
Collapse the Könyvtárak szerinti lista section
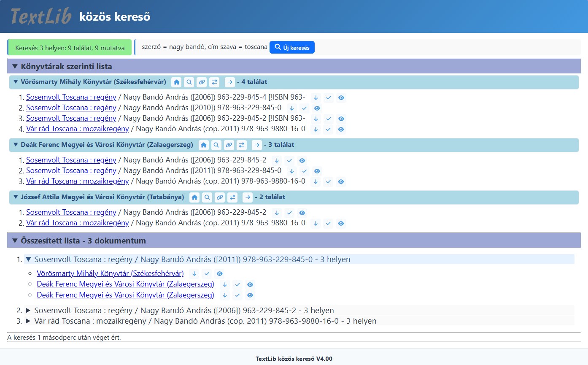click(15, 66)
